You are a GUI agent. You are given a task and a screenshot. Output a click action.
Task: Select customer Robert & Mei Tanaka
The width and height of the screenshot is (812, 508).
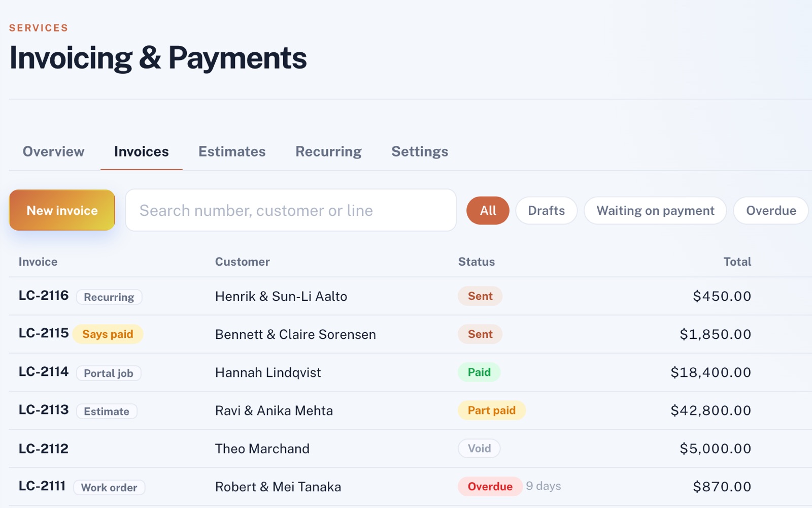[x=278, y=487]
